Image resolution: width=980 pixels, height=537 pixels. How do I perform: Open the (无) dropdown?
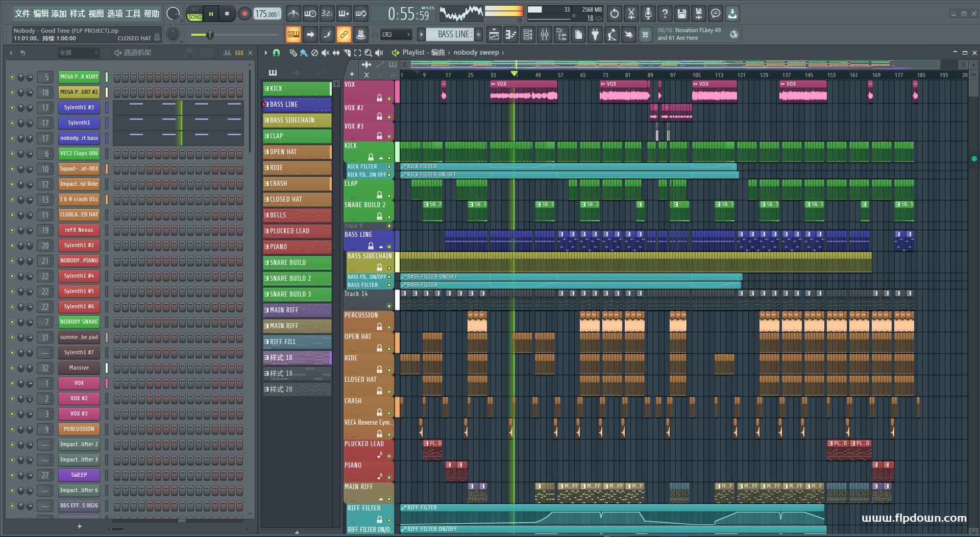point(396,35)
